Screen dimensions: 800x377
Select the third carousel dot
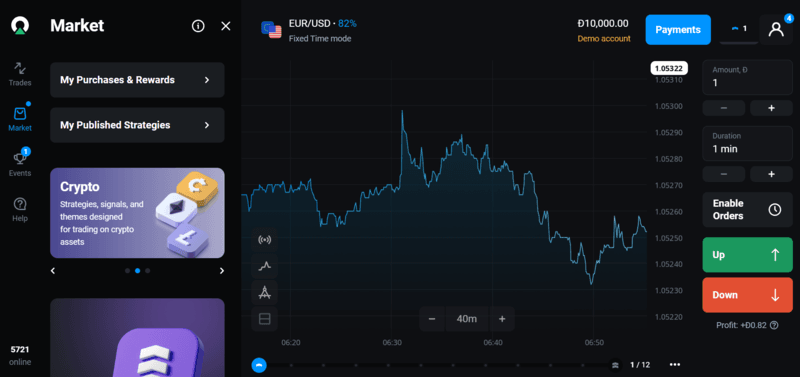[x=147, y=271]
